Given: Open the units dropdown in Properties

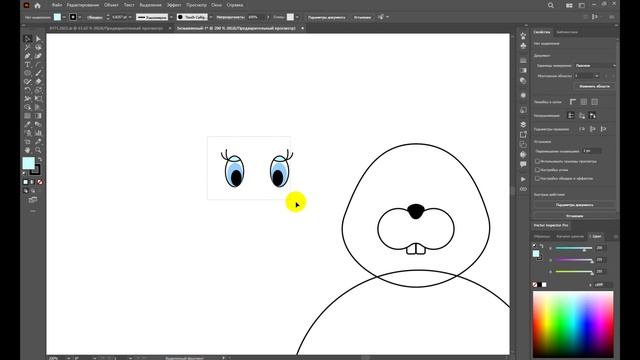Looking at the screenshot, I should (595, 65).
